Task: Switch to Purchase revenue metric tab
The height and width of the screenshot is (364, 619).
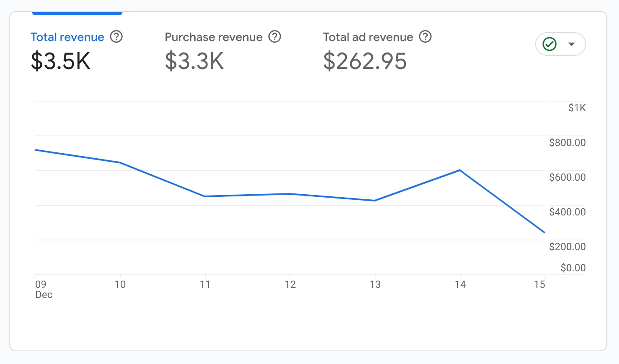Action: tap(213, 37)
